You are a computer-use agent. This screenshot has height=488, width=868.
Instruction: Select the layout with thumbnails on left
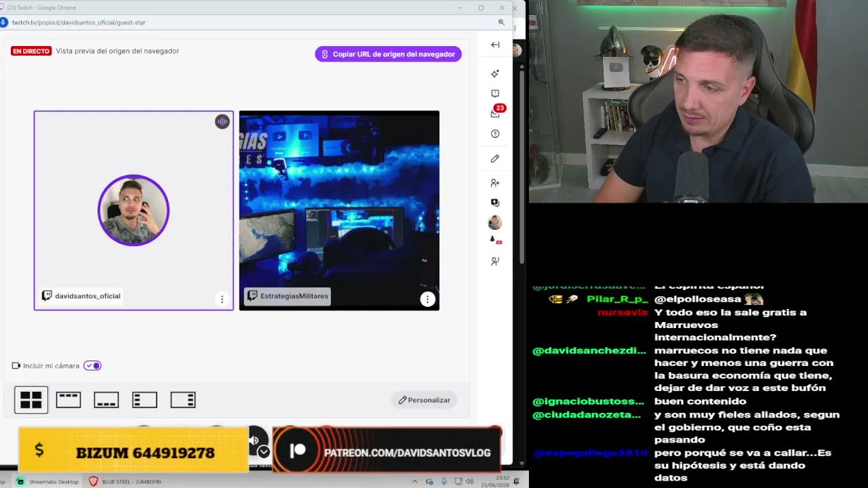pos(144,400)
